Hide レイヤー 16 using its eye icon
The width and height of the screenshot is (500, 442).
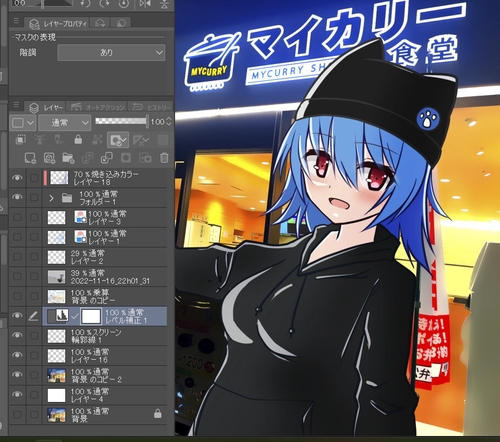17,355
